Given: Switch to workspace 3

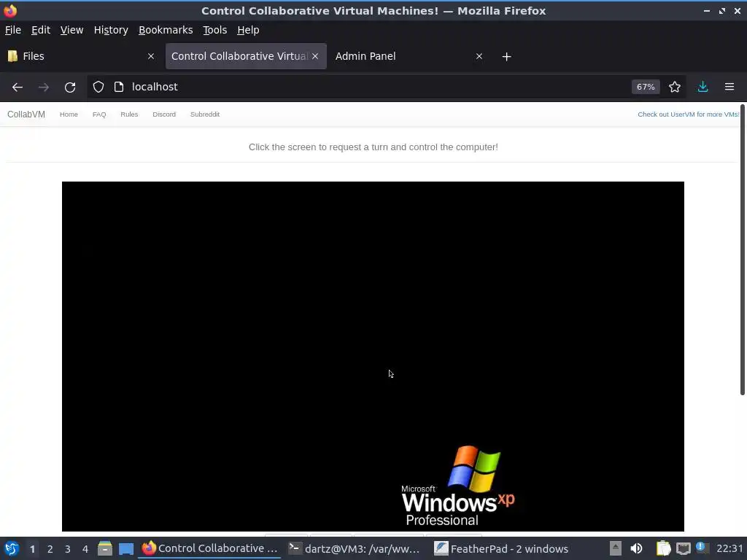Looking at the screenshot, I should click(x=68, y=549).
